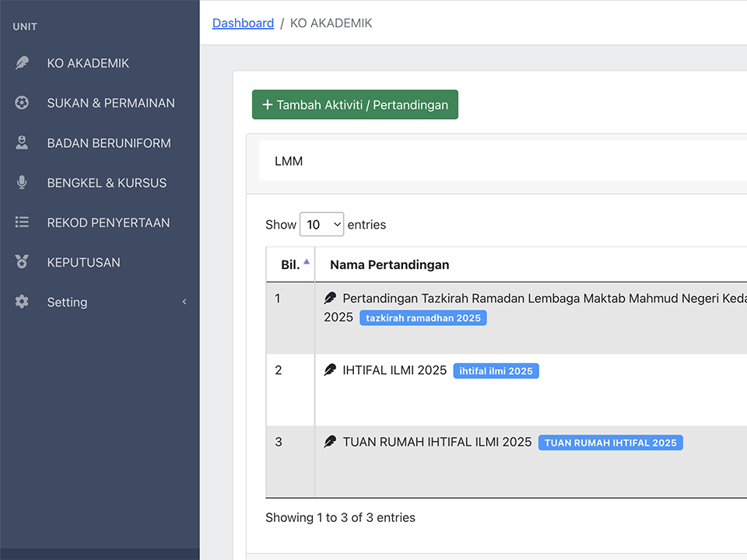Select Bengkel & Kursus in sidebar

(x=107, y=183)
